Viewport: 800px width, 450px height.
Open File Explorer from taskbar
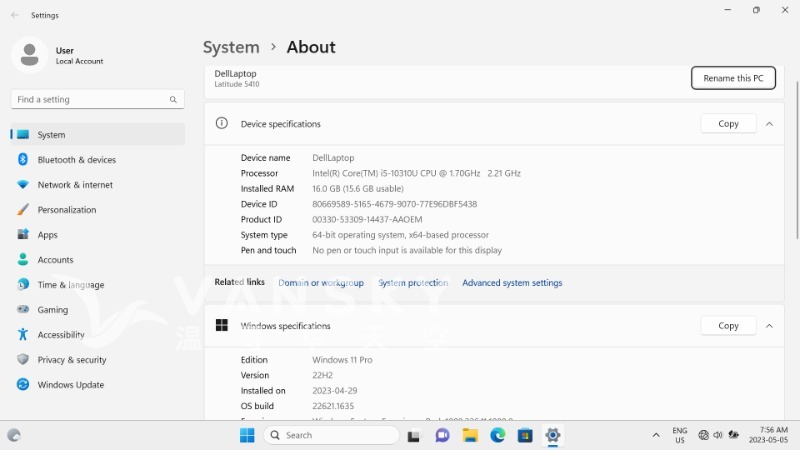[x=470, y=435]
